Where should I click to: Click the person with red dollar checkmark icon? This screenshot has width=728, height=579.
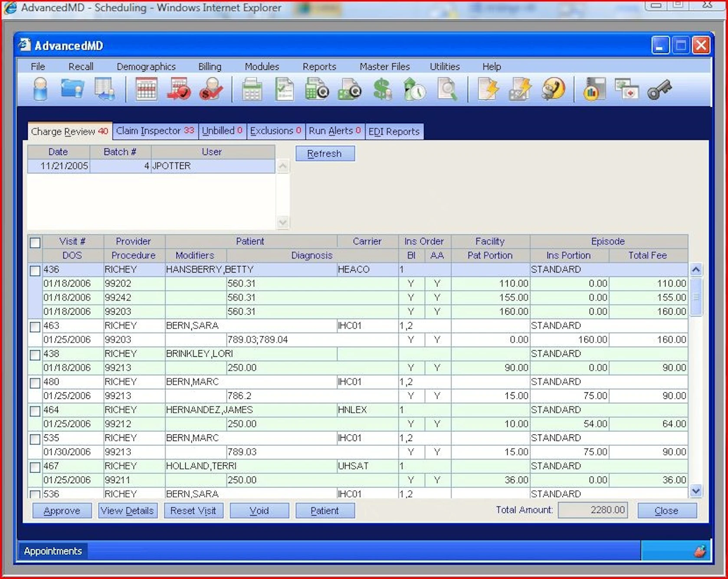[x=211, y=89]
